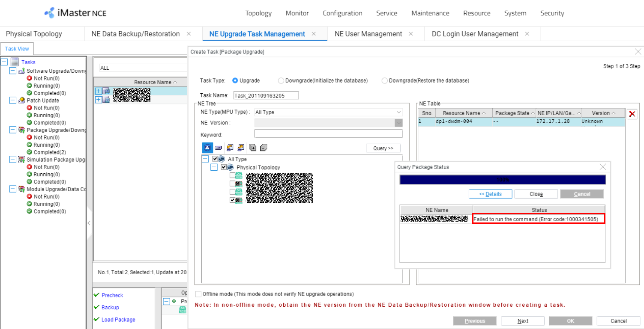Enable the Offline mode checkbox
The width and height of the screenshot is (644, 329).
click(198, 294)
